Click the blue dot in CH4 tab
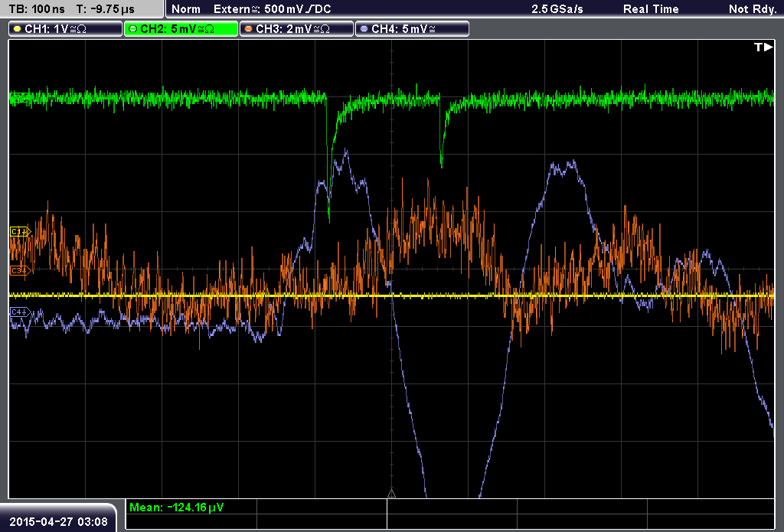This screenshot has width=784, height=532. coord(364,29)
